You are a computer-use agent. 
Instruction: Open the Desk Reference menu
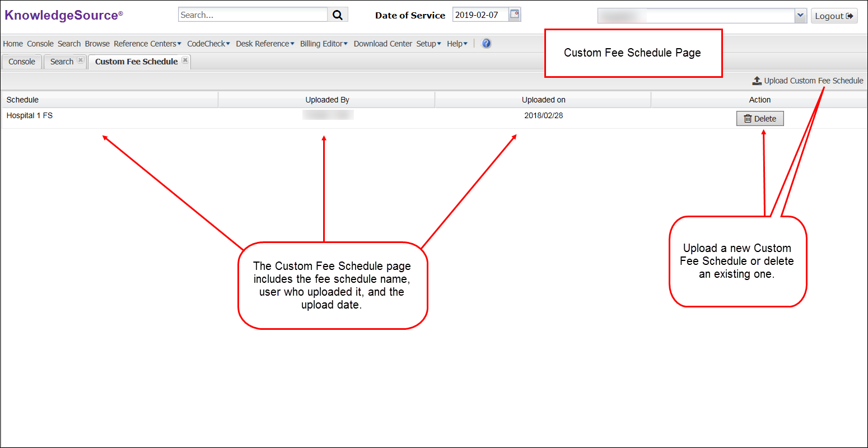point(265,44)
